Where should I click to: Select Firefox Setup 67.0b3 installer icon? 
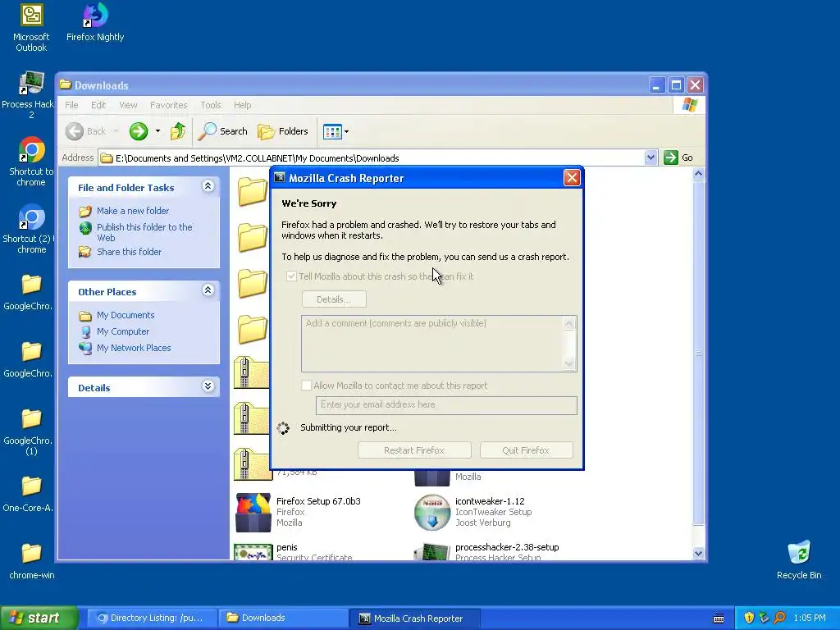pos(253,513)
